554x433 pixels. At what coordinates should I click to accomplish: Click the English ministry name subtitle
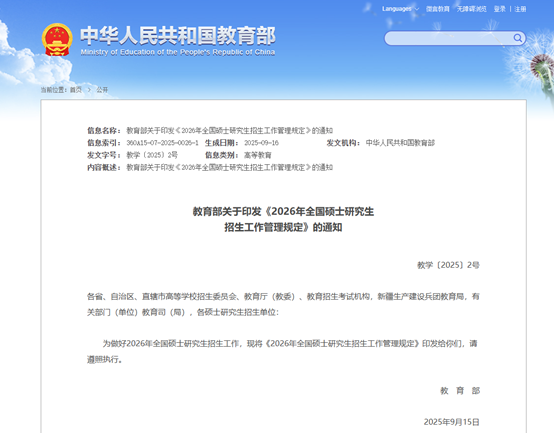178,52
